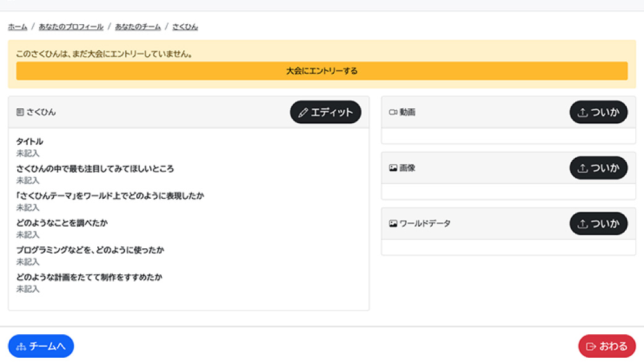The height and width of the screenshot is (364, 644).
Task: Click upload icon in ワールドデータ ついか button
Action: tap(583, 224)
